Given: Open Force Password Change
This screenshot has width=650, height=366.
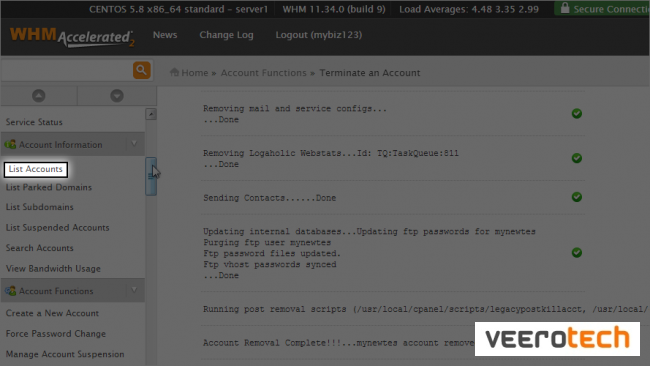Looking at the screenshot, I should pos(56,334).
